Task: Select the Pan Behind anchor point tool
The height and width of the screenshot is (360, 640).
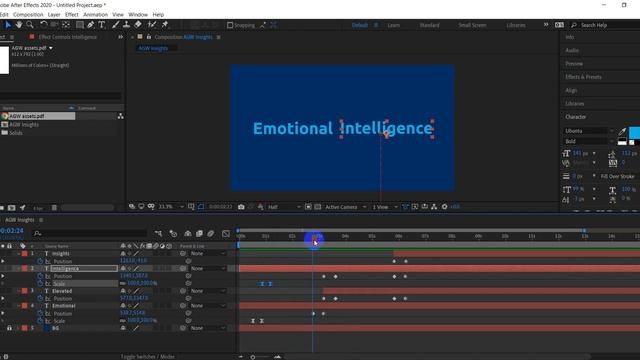Action: (x=66, y=25)
